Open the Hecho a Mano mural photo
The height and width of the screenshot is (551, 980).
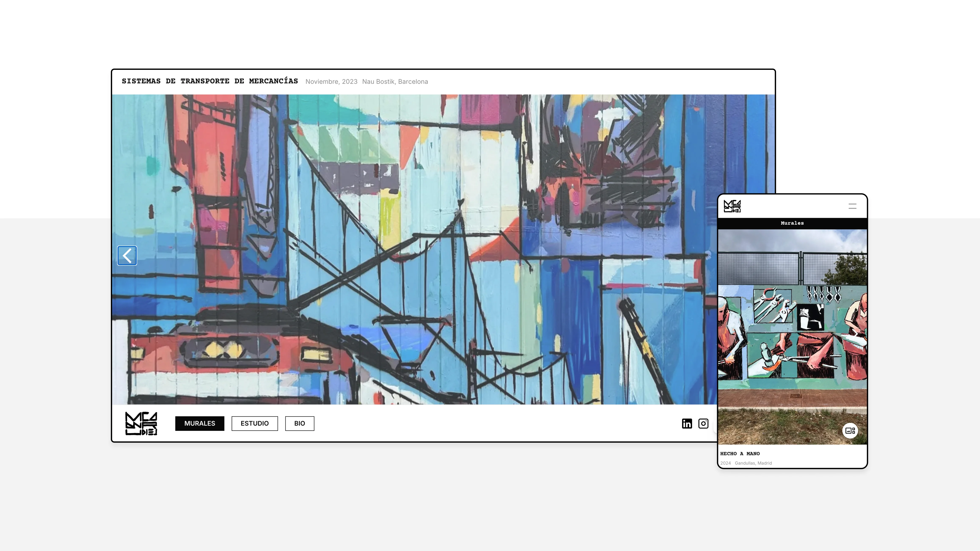tap(792, 337)
